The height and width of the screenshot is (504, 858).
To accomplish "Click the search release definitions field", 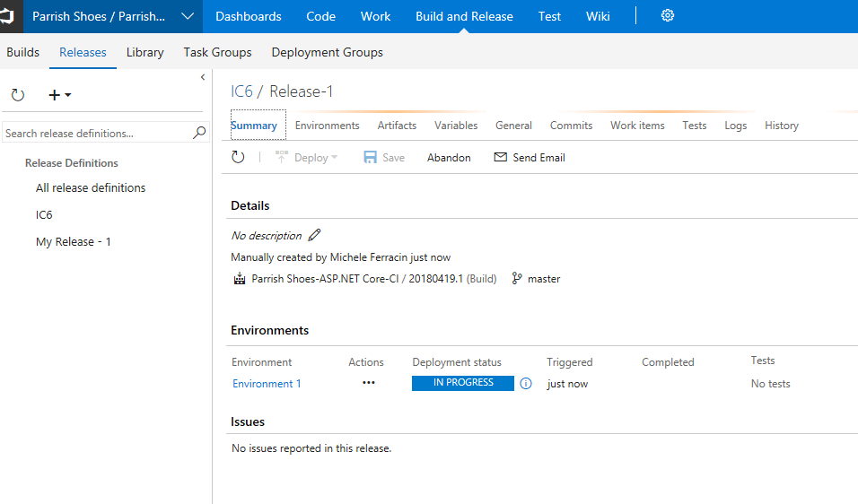I will (x=97, y=134).
